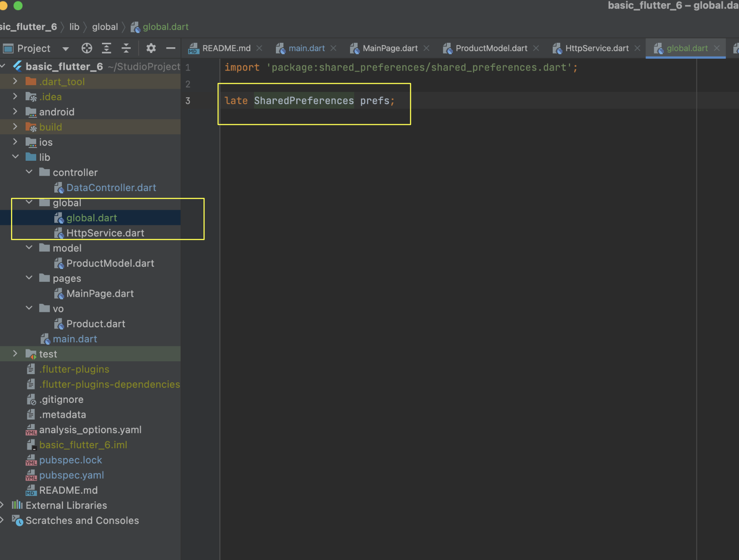Click the import statement on line 1
The height and width of the screenshot is (560, 739).
401,68
